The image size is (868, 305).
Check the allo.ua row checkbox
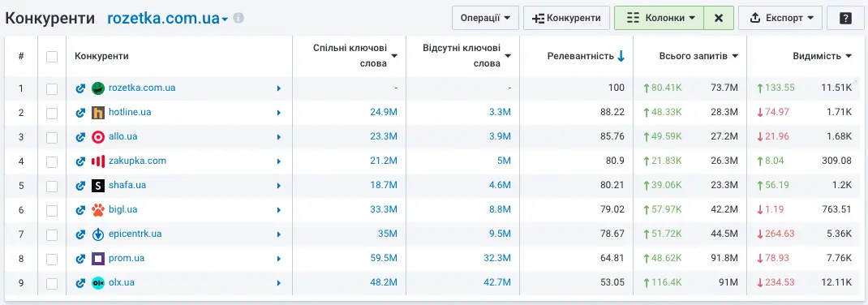click(x=52, y=137)
